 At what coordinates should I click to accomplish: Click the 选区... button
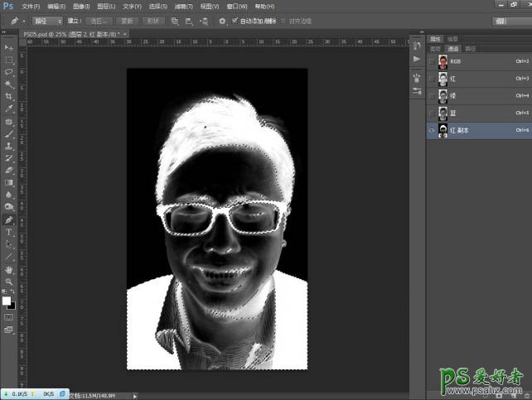[101, 20]
